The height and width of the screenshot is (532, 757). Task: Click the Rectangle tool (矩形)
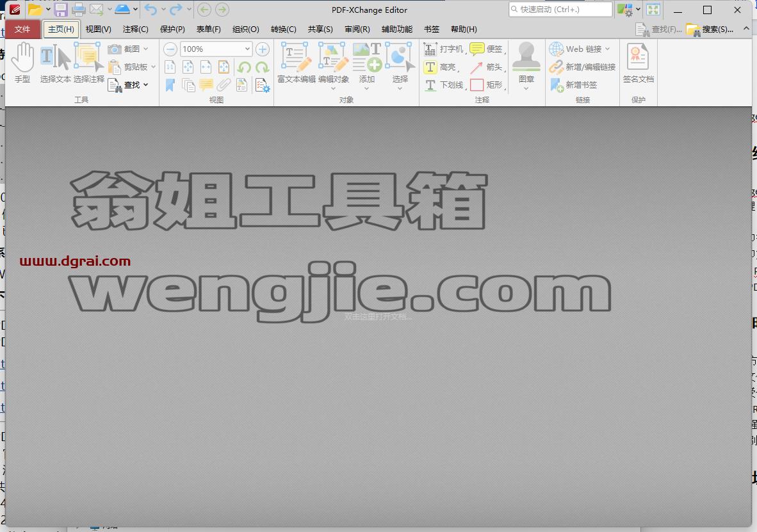[487, 85]
